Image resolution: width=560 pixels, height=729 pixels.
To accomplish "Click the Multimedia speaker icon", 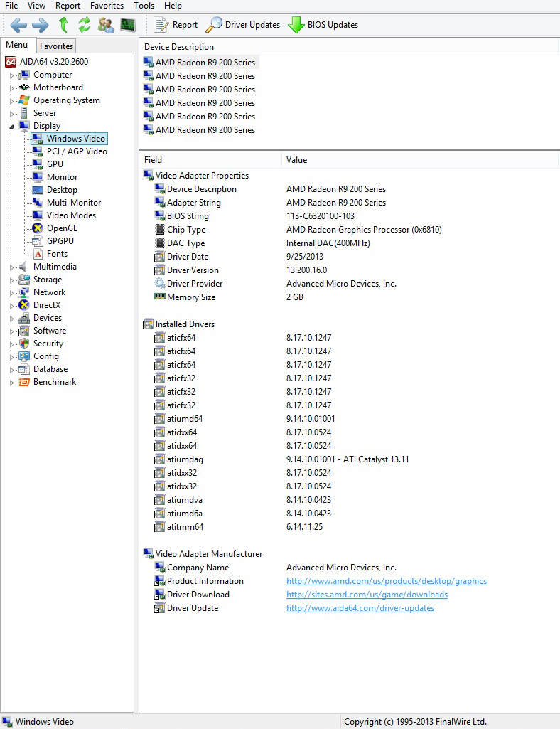I will tap(23, 267).
